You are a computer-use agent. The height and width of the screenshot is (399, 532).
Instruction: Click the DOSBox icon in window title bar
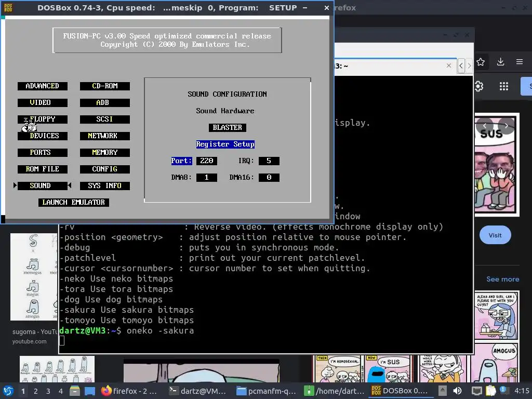point(8,7)
